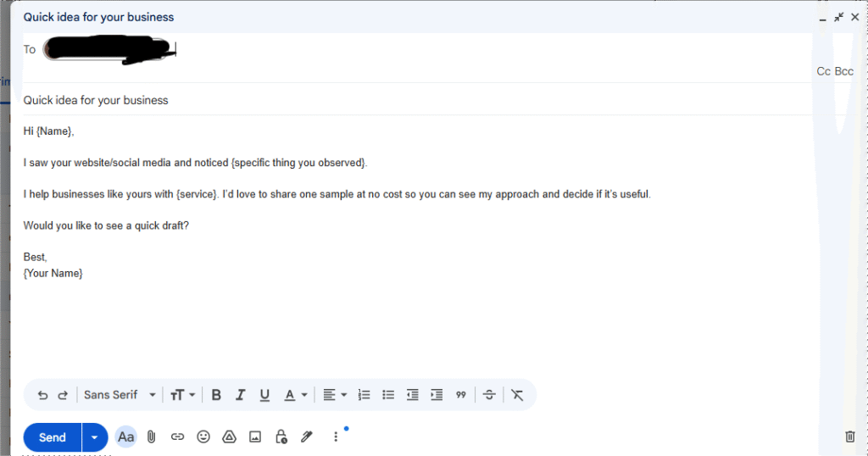Discard the draft with trash icon
Viewport: 868px width, 456px height.
click(850, 437)
